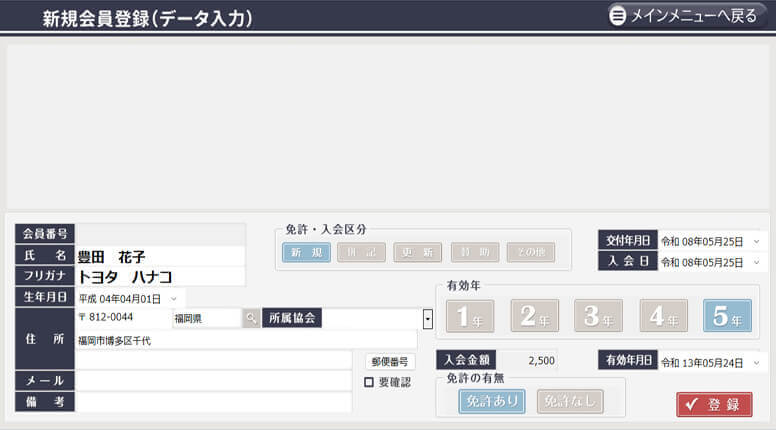Open the 生年月日 date dropdown arrow
The height and width of the screenshot is (430, 776).
click(x=174, y=299)
